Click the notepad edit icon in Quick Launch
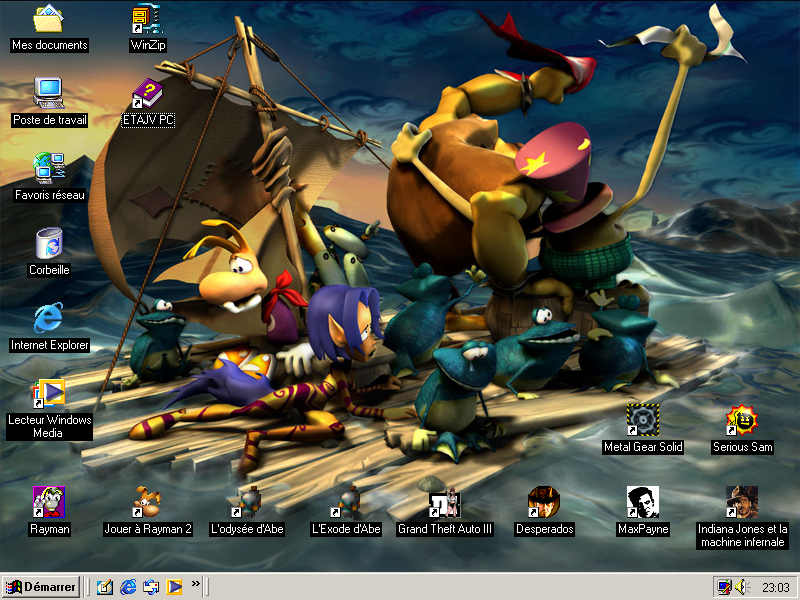The width and height of the screenshot is (800, 600). coord(105,587)
